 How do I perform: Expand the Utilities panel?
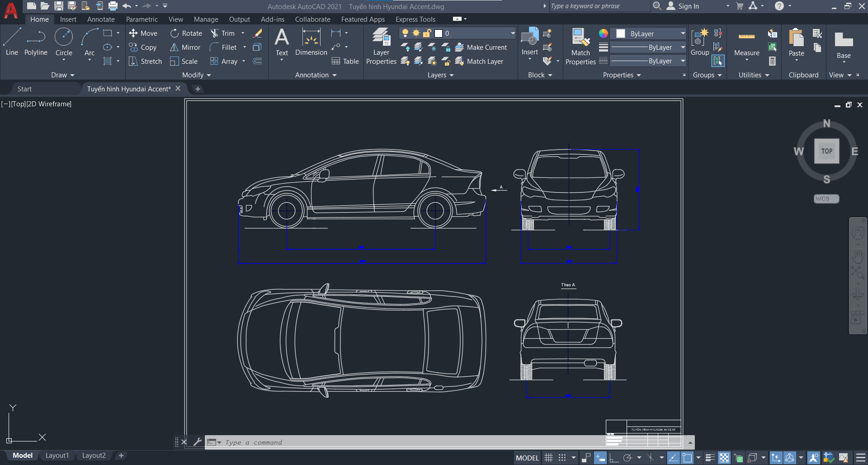point(754,75)
